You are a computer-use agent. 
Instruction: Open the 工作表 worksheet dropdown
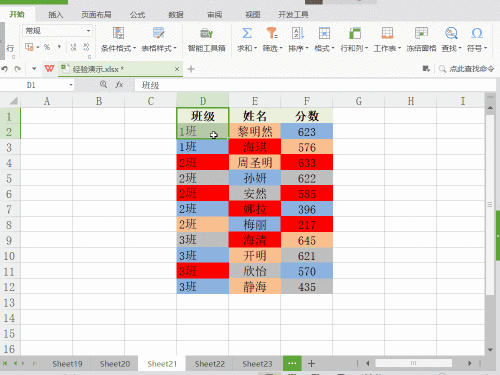(387, 48)
